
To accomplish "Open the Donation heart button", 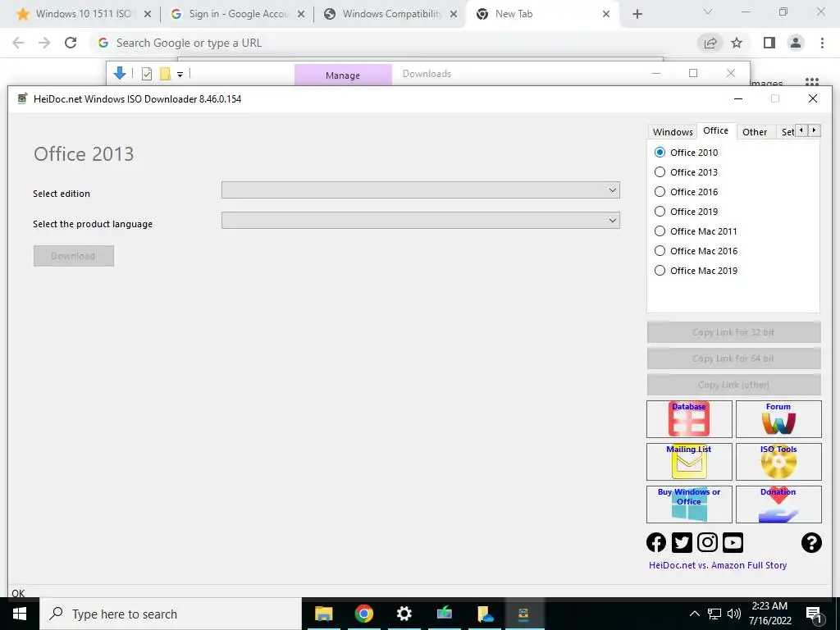I will [x=778, y=504].
